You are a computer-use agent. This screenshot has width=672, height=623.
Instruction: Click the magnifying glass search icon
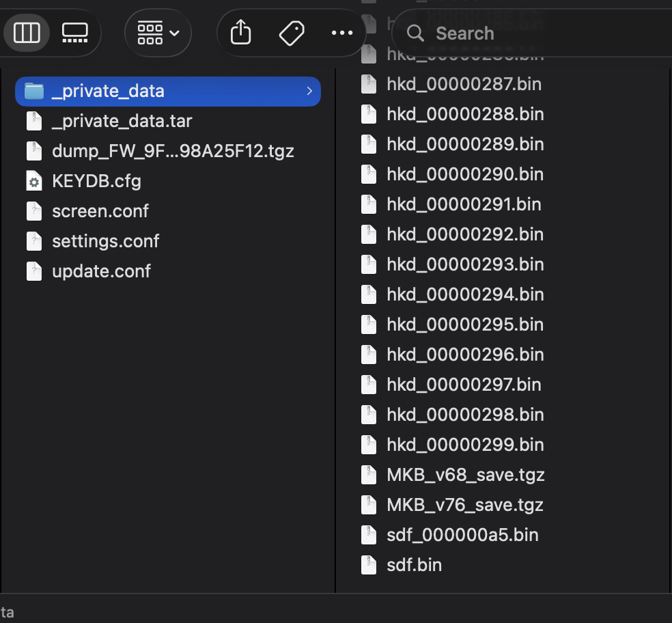click(x=415, y=33)
